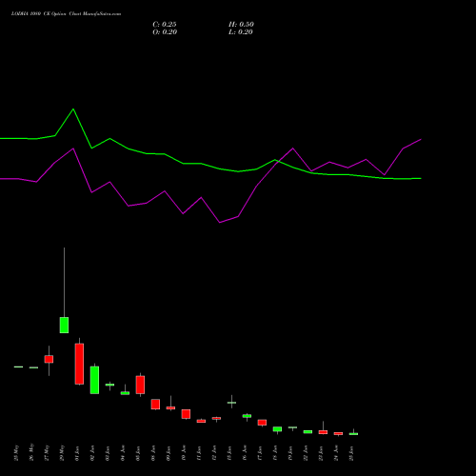
Task: Select the 27 May date label
Action: (x=47, y=453)
